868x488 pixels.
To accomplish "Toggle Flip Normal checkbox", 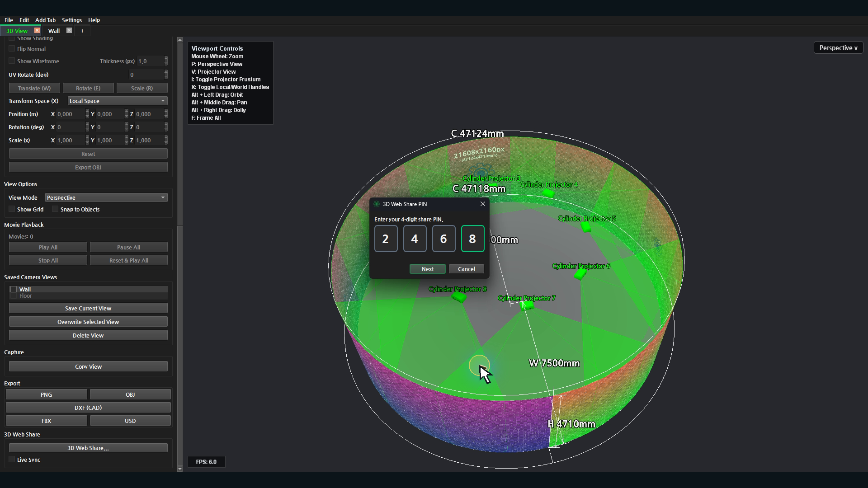I will pos(12,49).
